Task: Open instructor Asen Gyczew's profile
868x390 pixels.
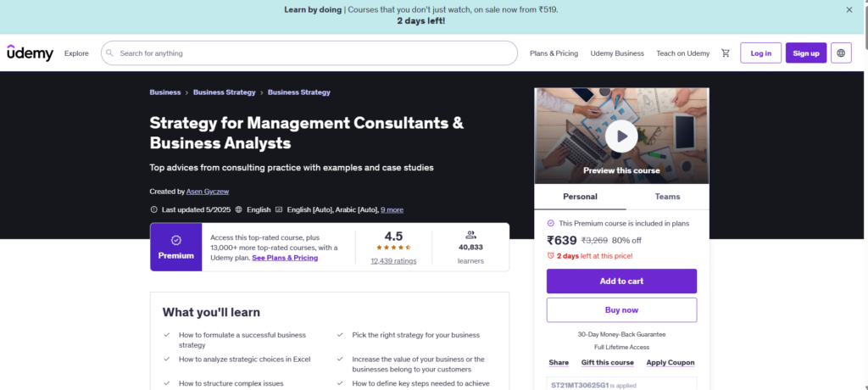Action: [x=208, y=191]
